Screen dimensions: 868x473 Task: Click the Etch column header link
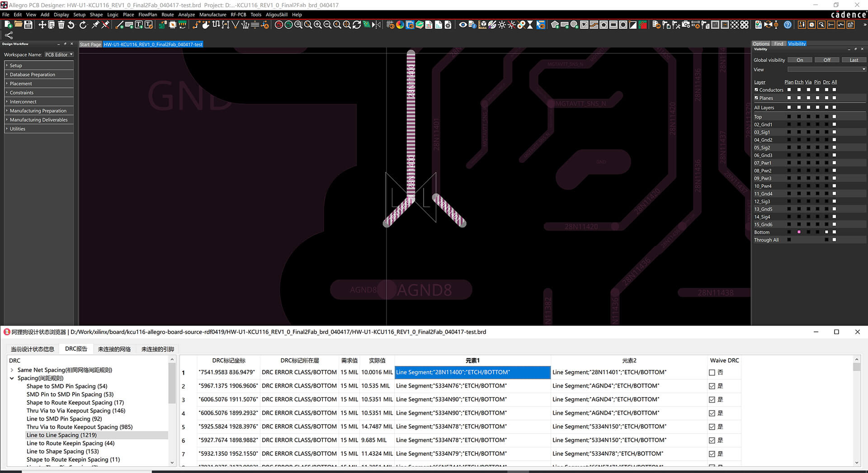[799, 82]
